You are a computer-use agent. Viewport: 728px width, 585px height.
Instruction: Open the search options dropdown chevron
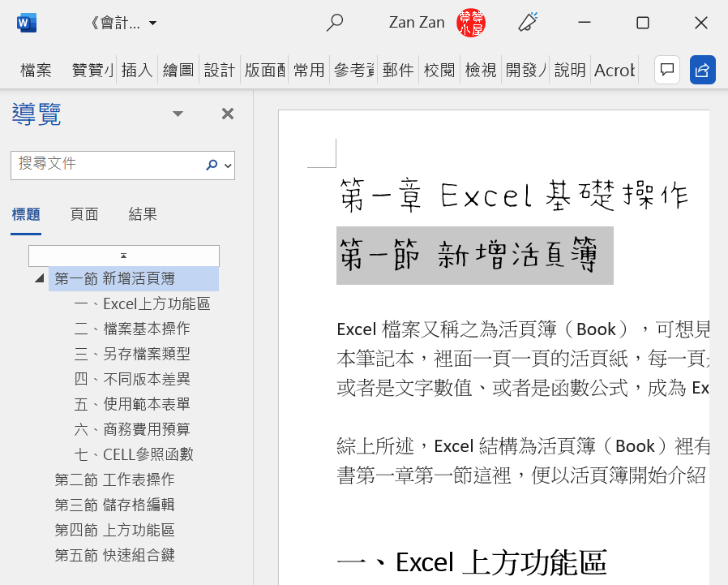[228, 166]
